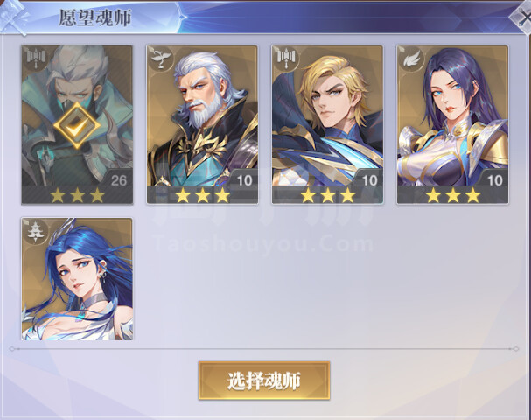Click the level 10 badge on blonde card
This screenshot has height=420, width=531.
369,180
